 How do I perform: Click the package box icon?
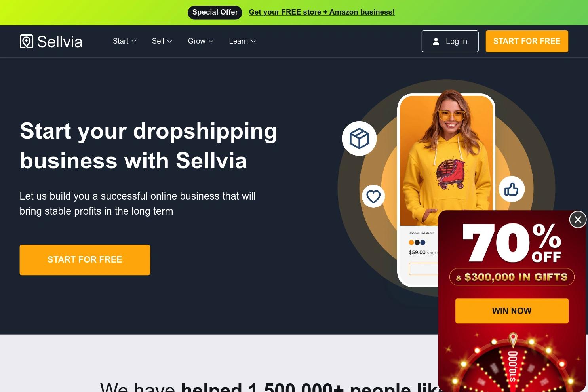pyautogui.click(x=359, y=139)
